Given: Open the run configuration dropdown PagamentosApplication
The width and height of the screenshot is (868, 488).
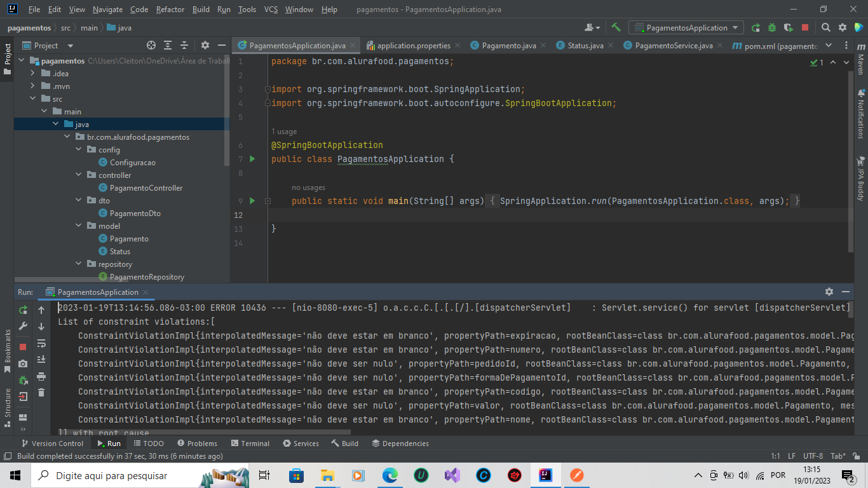Looking at the screenshot, I should pos(686,28).
